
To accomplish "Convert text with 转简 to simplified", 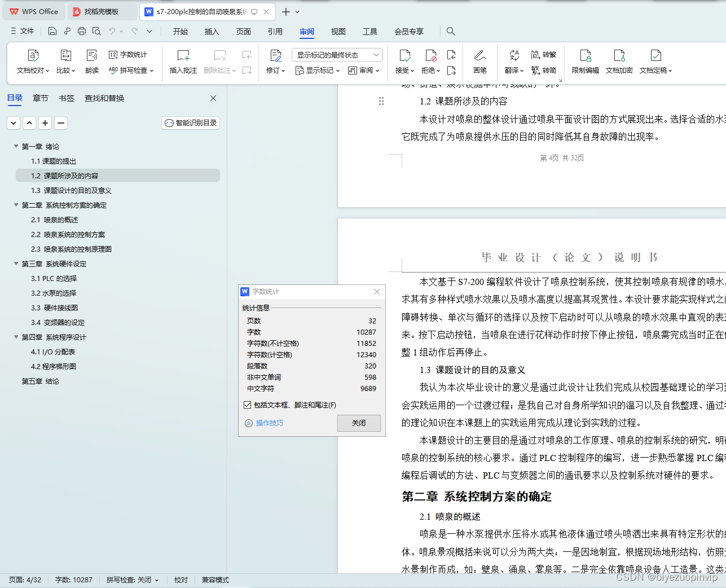I will pos(544,71).
